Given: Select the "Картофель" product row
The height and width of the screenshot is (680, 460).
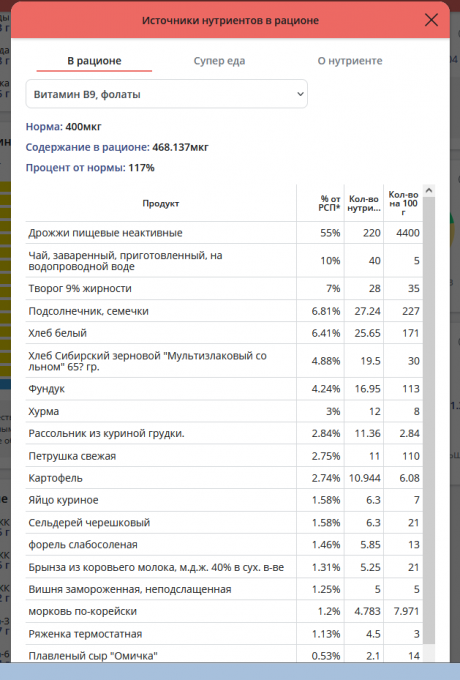Looking at the screenshot, I should [x=224, y=478].
